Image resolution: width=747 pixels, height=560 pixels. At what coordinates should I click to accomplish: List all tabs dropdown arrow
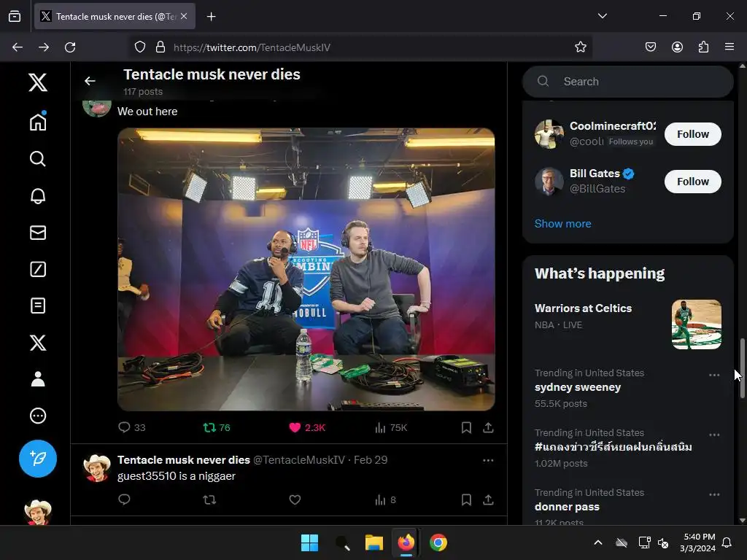[602, 16]
